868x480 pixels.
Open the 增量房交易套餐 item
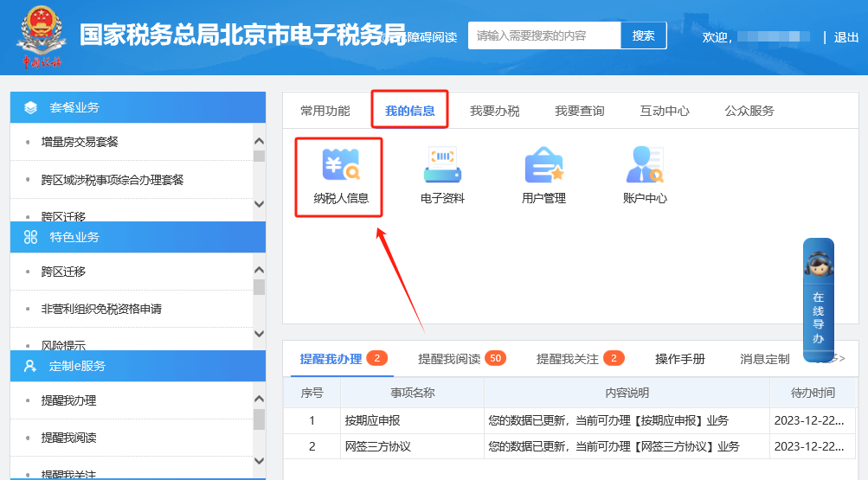[x=80, y=142]
